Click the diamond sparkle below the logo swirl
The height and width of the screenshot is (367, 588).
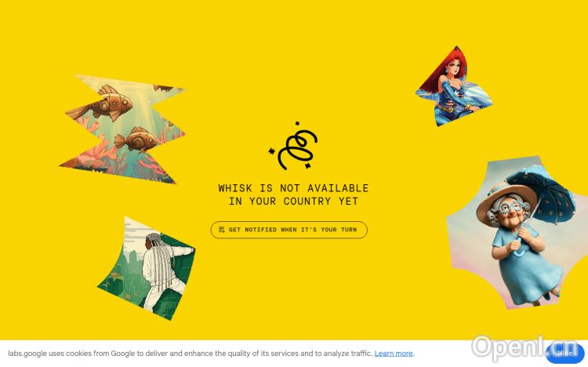tap(307, 165)
